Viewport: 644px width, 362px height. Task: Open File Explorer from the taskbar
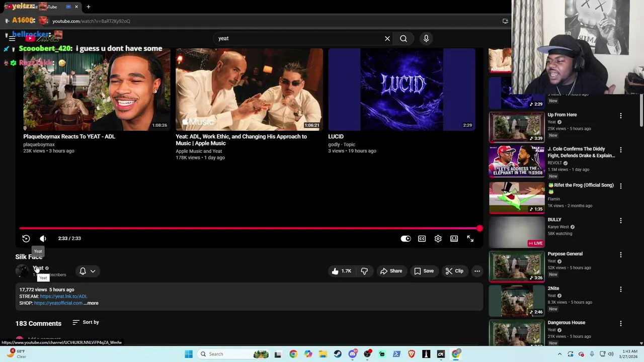point(323,354)
